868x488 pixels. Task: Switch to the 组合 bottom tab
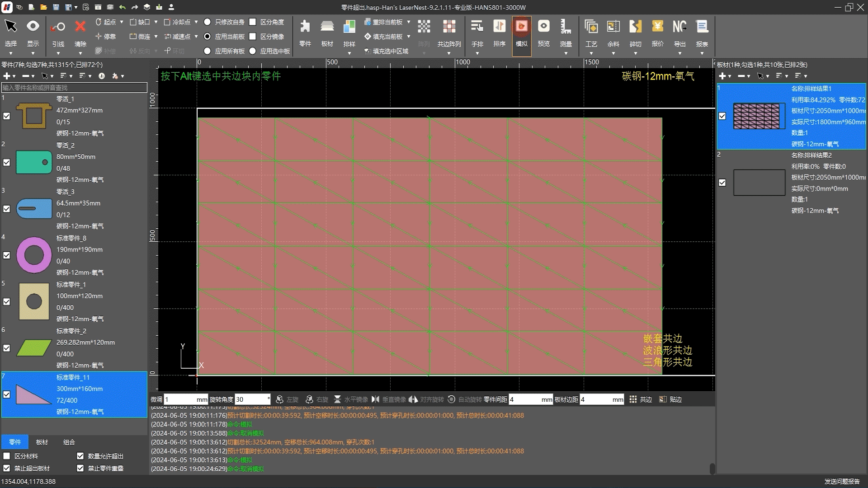pyautogui.click(x=69, y=442)
